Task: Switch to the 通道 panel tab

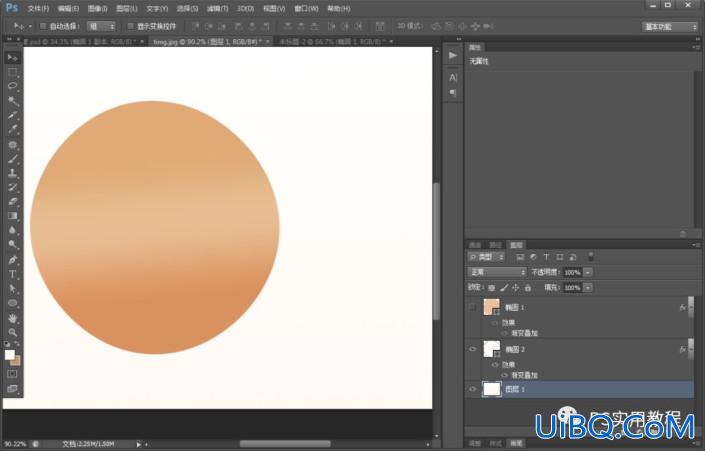Action: (x=475, y=245)
